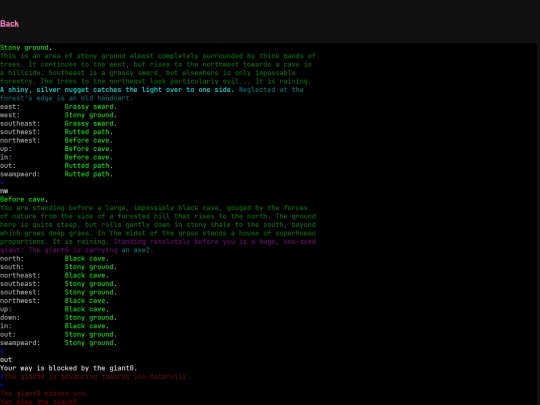Click 'Rutted path.' in the swampward row
The height and width of the screenshot is (405, 540).
[89, 174]
